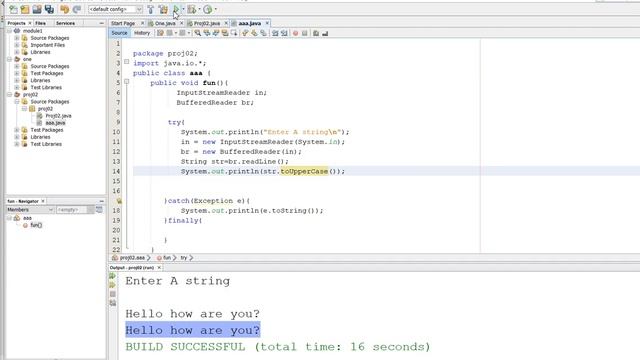This screenshot has width=640, height=360.
Task: Click the Clean and Build Project icon
Action: [x=163, y=9]
